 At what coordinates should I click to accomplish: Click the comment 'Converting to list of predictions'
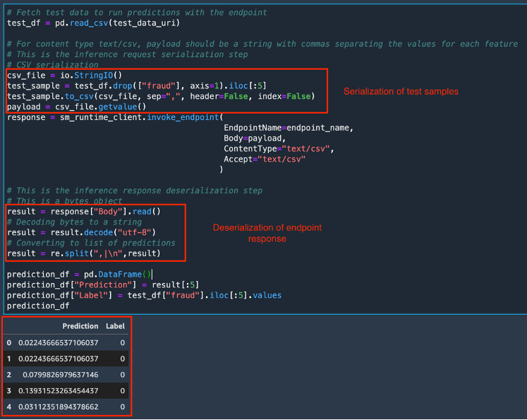pyautogui.click(x=91, y=243)
